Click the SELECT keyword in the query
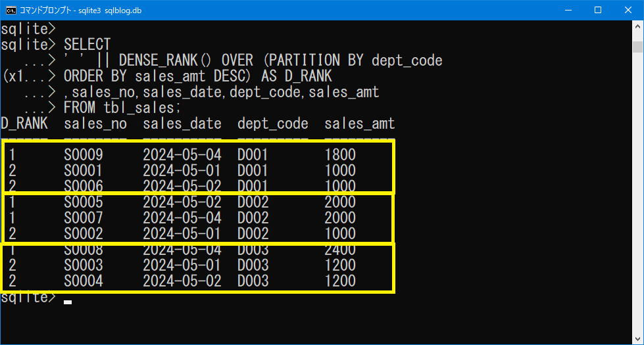644x345 pixels. [87, 44]
